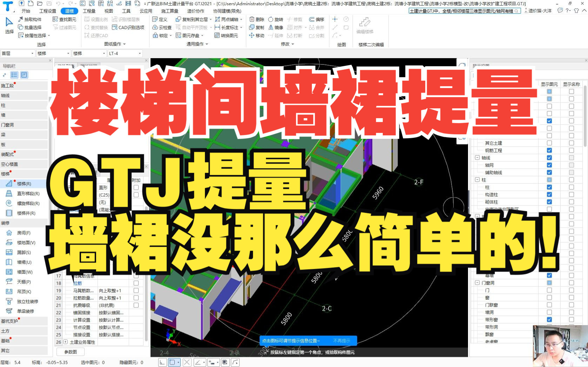588x367 pixels.
Task: Activate 批量选择 batch selection
Action: coord(29,27)
